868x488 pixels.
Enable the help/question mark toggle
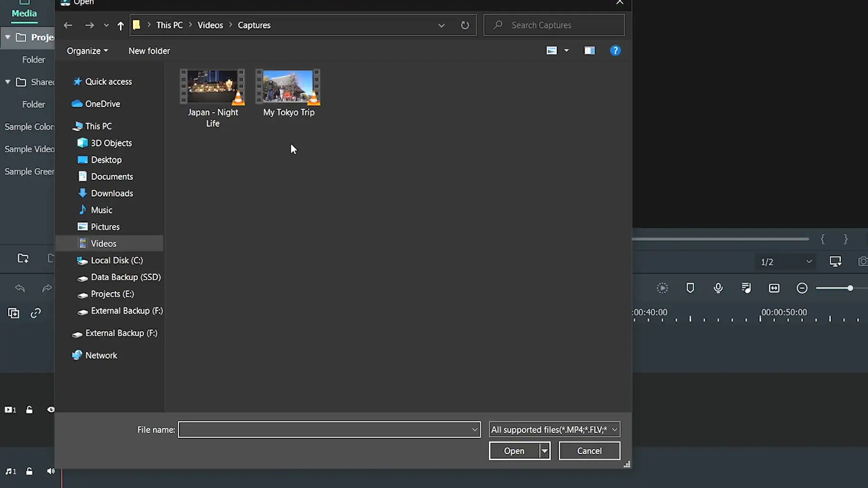click(x=615, y=51)
